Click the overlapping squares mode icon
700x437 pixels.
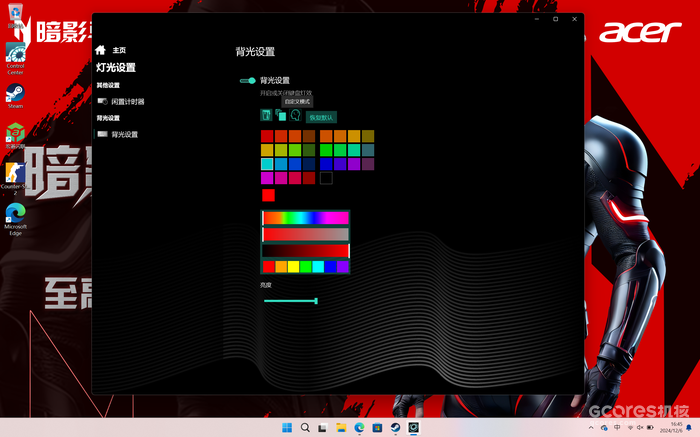point(281,115)
